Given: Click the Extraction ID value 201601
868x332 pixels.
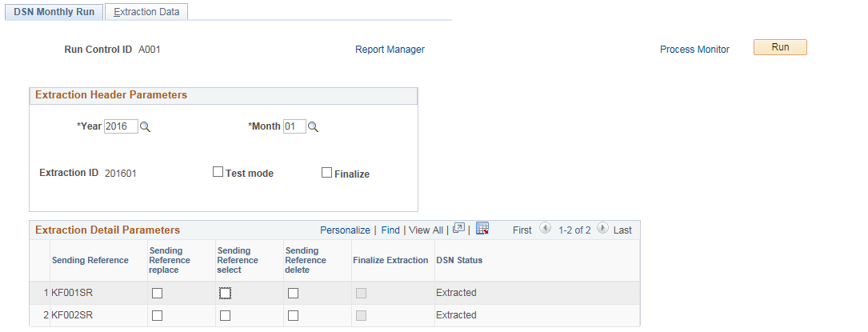Looking at the screenshot, I should point(121,173).
